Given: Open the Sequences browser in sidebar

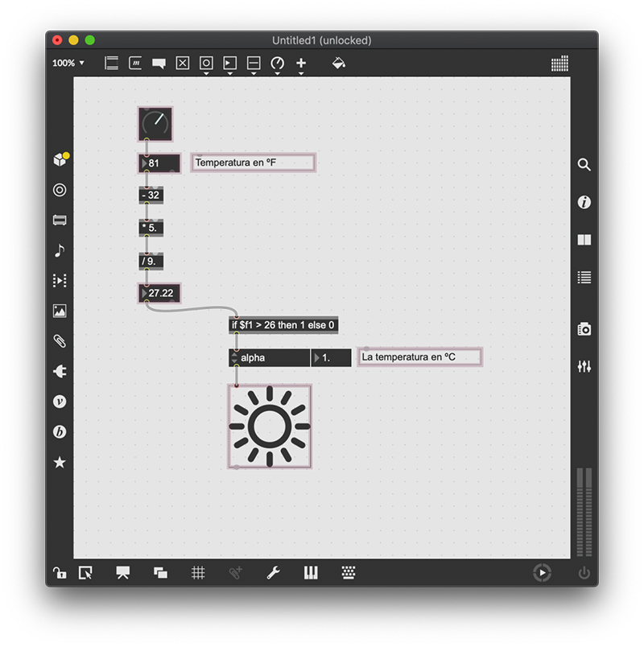Looking at the screenshot, I should [60, 281].
